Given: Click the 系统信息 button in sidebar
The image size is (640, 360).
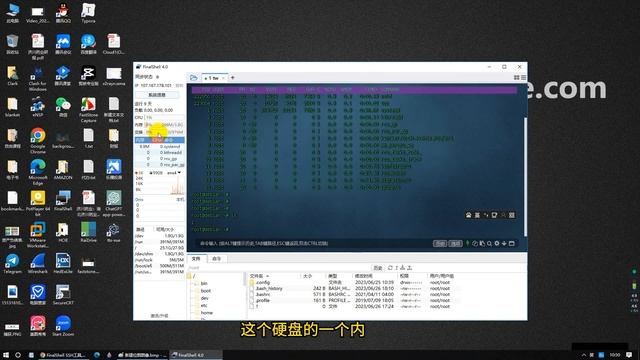Looking at the screenshot, I should (157, 95).
